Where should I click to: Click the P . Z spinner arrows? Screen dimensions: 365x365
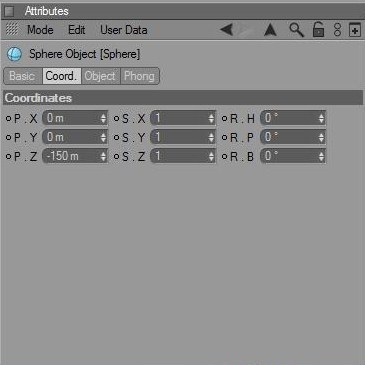pyautogui.click(x=103, y=156)
